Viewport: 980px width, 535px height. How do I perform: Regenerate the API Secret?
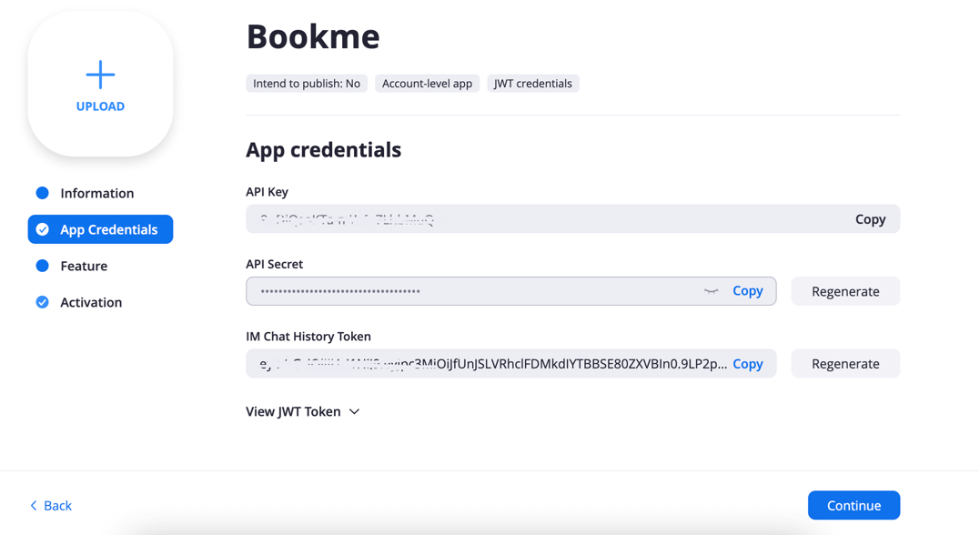tap(845, 291)
